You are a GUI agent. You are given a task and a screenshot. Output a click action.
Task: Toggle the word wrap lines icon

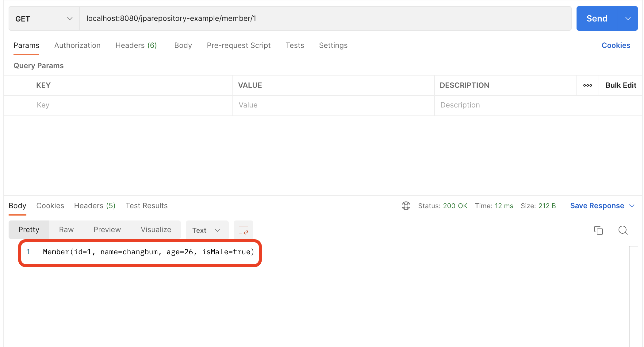tap(243, 230)
